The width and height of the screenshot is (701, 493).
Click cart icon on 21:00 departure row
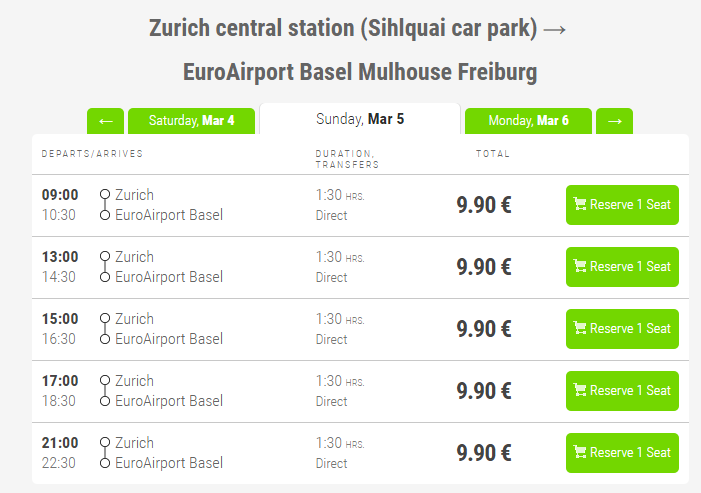[580, 453]
